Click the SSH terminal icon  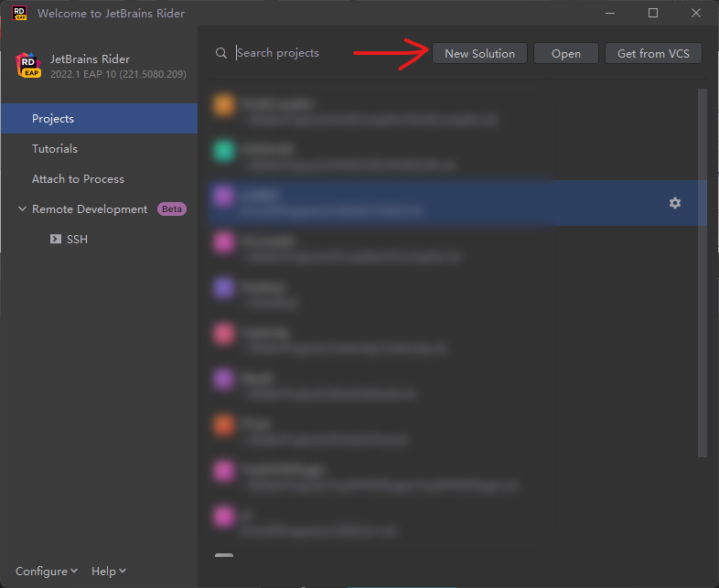[x=56, y=240]
